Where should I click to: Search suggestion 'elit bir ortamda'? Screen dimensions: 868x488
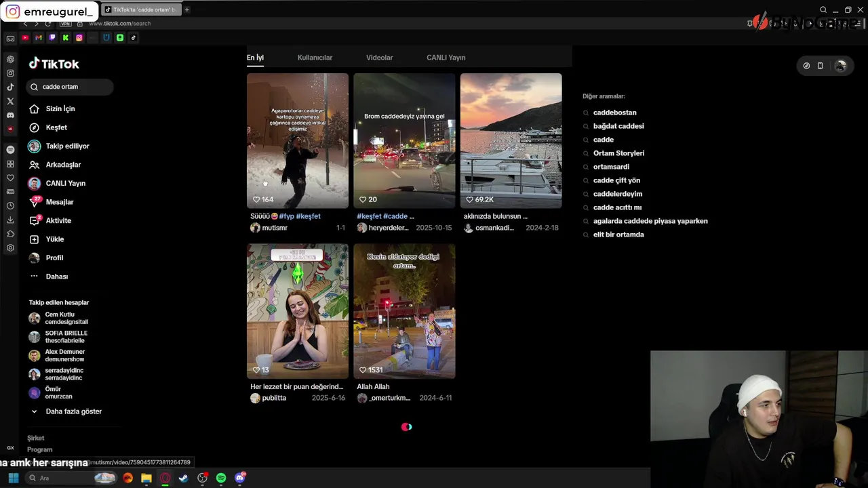pyautogui.click(x=618, y=235)
